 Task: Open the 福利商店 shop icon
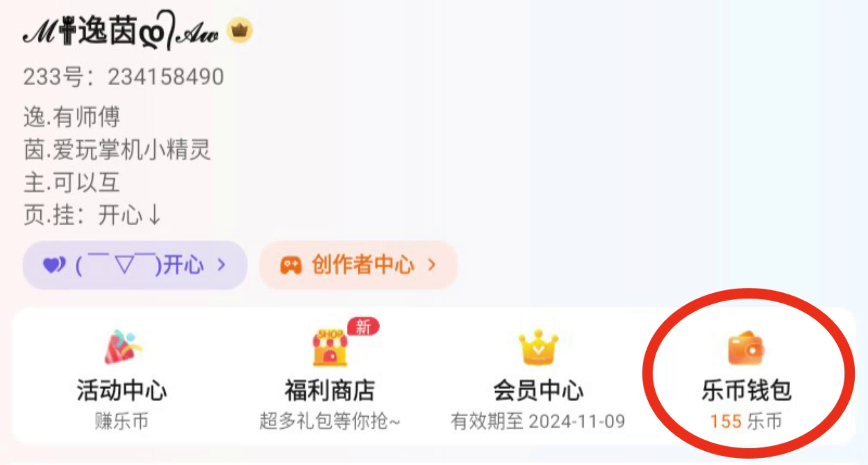(x=330, y=347)
